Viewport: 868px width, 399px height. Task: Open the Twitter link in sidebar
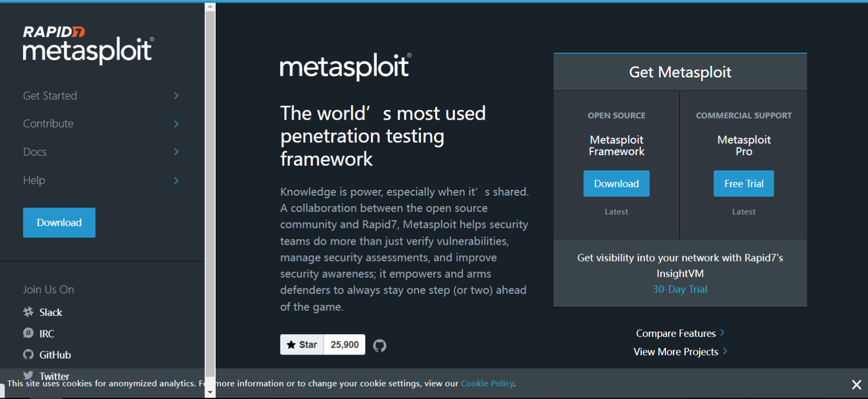coord(54,376)
